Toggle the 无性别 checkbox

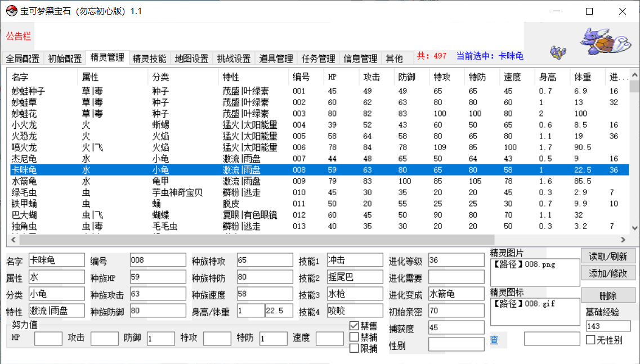click(590, 339)
